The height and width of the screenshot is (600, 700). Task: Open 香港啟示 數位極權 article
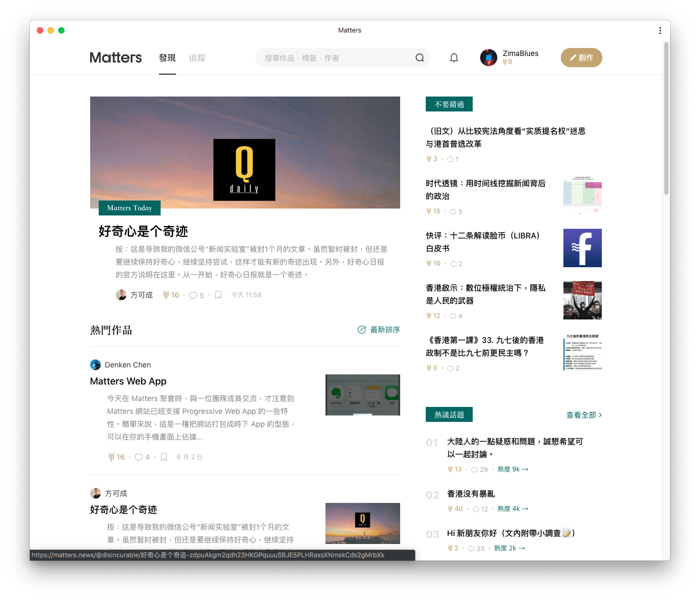click(486, 294)
